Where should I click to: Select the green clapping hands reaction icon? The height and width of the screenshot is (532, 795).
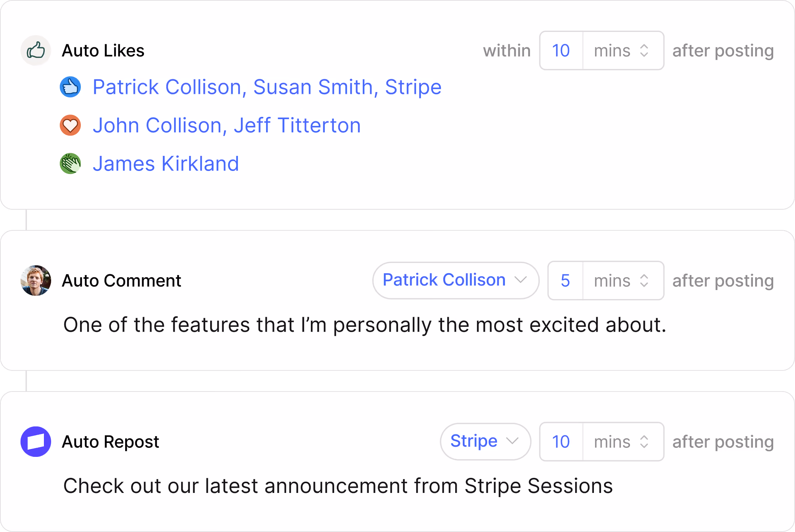coord(70,163)
